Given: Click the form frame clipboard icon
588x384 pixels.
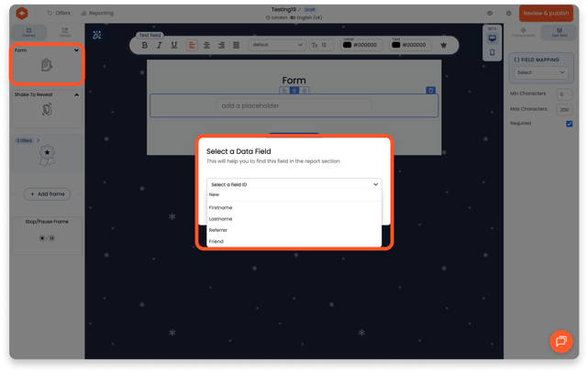Looking at the screenshot, I should [46, 66].
